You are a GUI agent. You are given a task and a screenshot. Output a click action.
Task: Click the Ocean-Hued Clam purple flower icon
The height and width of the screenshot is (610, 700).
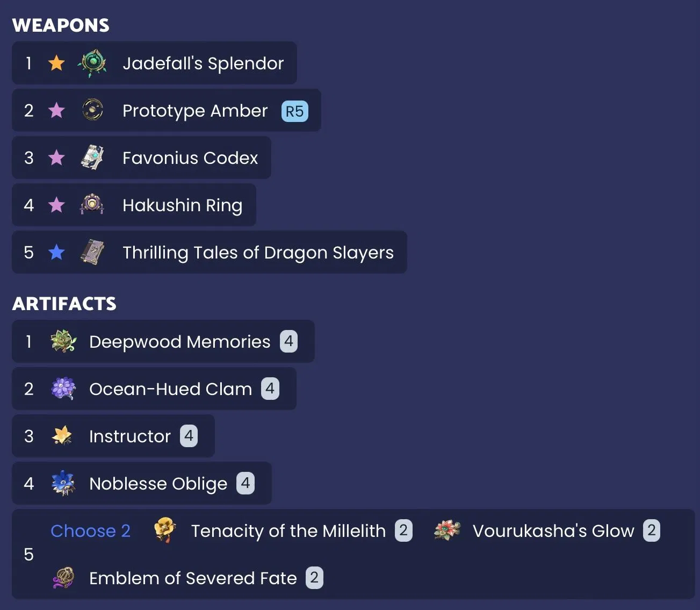coord(63,389)
